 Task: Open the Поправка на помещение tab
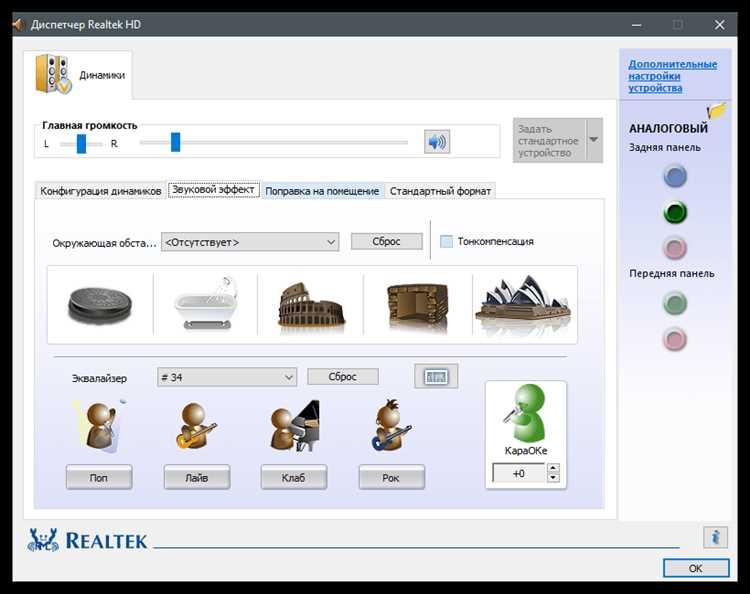tap(322, 191)
